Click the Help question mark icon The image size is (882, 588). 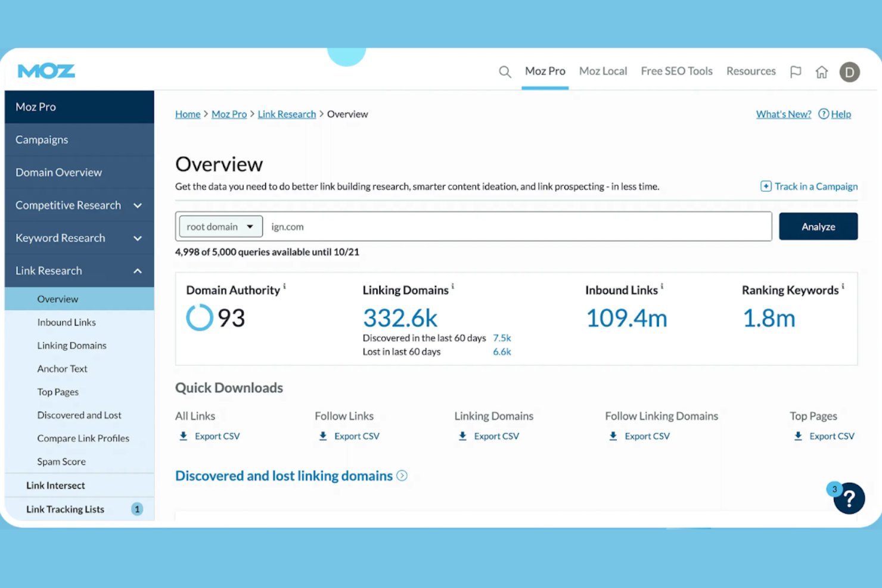pos(824,114)
